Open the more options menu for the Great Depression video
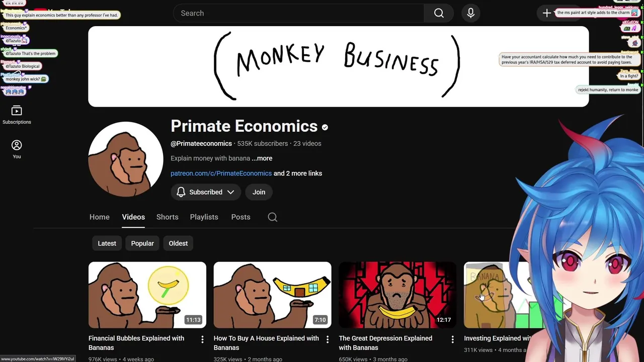 click(x=452, y=339)
